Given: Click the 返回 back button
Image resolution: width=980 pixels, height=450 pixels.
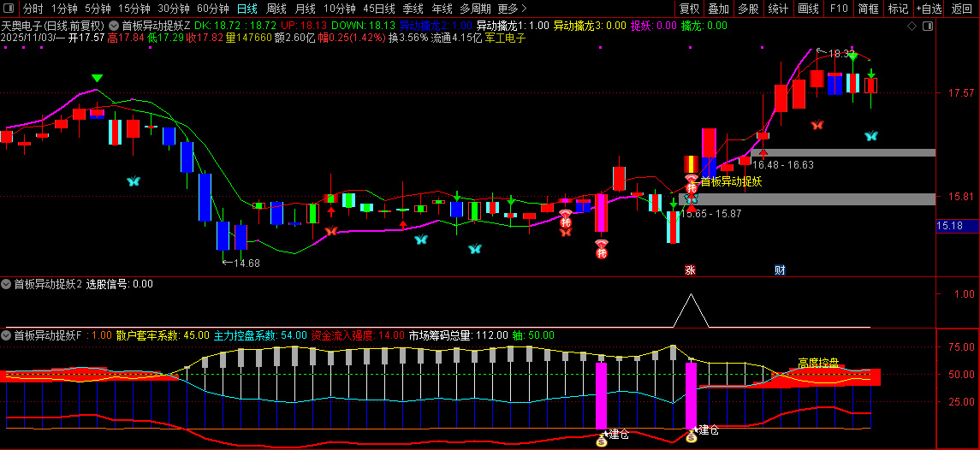Looking at the screenshot, I should (962, 9).
